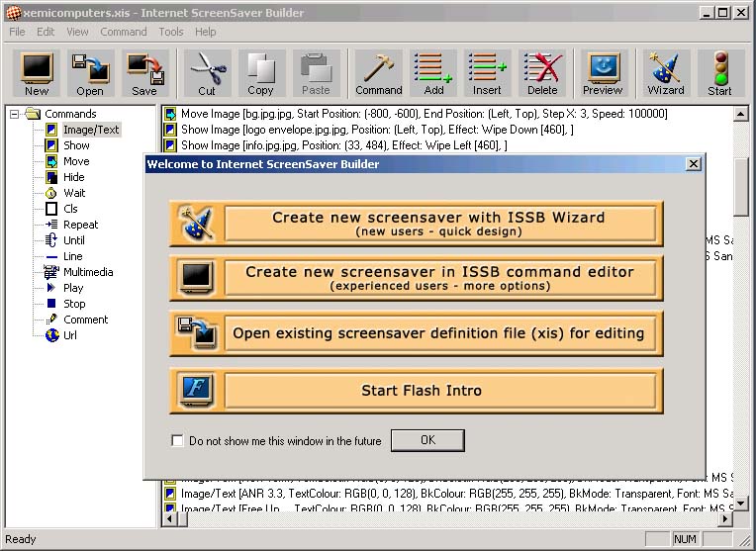Click the vertical scrollbar thumb in command list
This screenshot has height=551, width=756.
[x=740, y=187]
